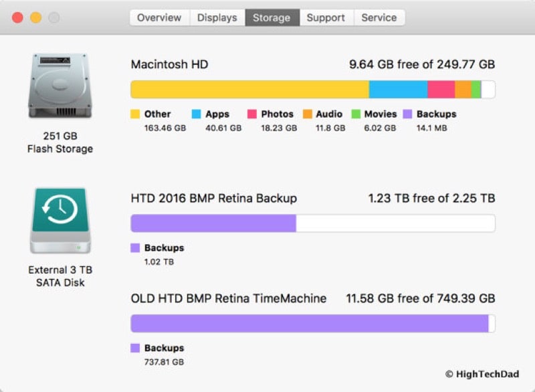The height and width of the screenshot is (392, 535).
Task: Click the pink Photos legend swatch
Action: [x=252, y=114]
